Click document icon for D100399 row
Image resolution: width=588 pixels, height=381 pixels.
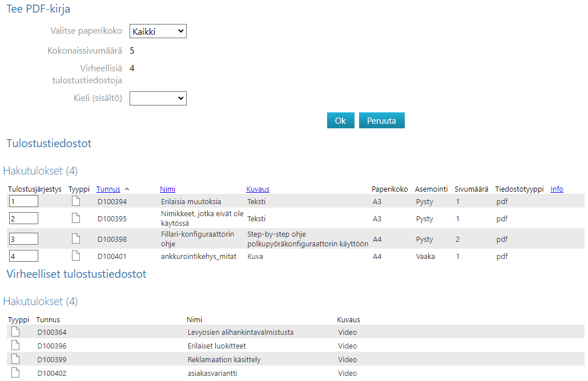[15, 359]
